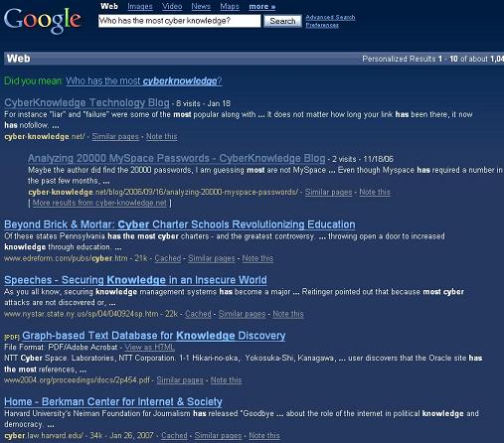
Task: Open Speeches - Securing Knowledge result
Action: click(x=135, y=280)
